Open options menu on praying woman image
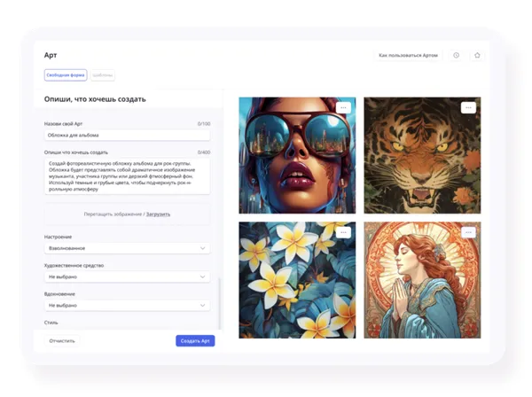 pyautogui.click(x=468, y=232)
